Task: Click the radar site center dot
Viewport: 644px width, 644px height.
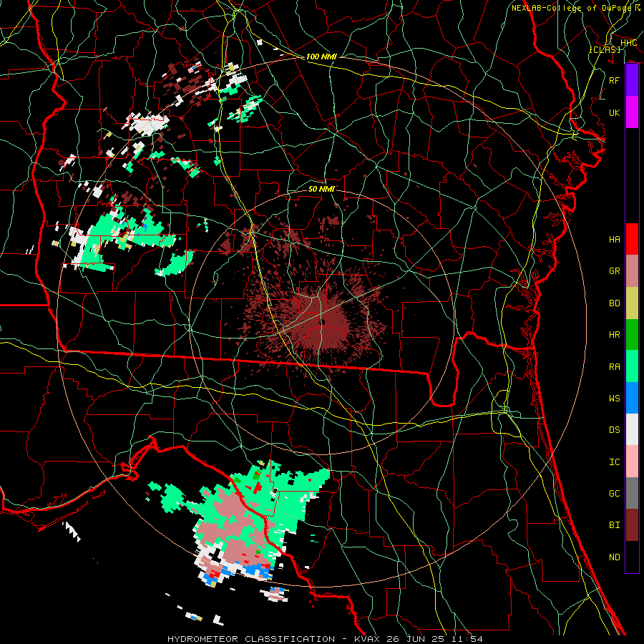Action: (x=323, y=321)
